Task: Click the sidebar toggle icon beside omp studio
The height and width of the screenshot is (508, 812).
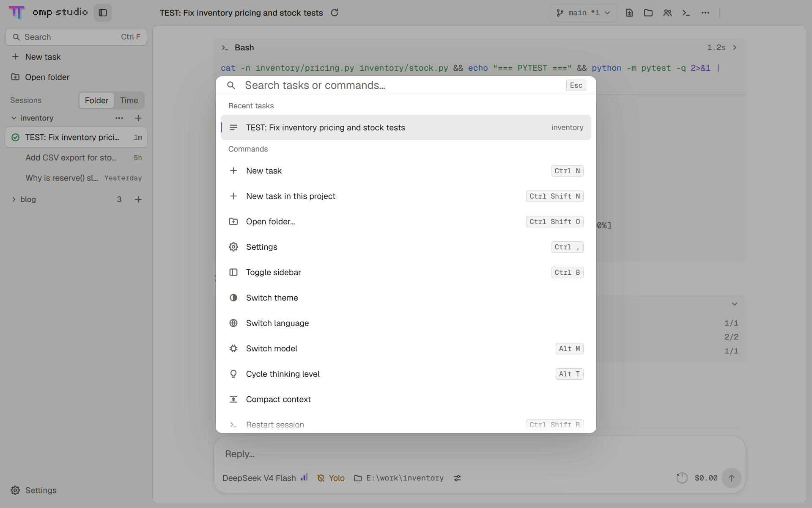Action: pos(103,13)
